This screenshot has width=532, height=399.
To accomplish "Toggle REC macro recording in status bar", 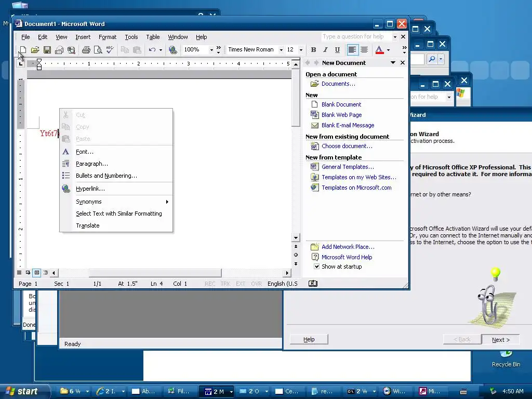I will tap(210, 284).
